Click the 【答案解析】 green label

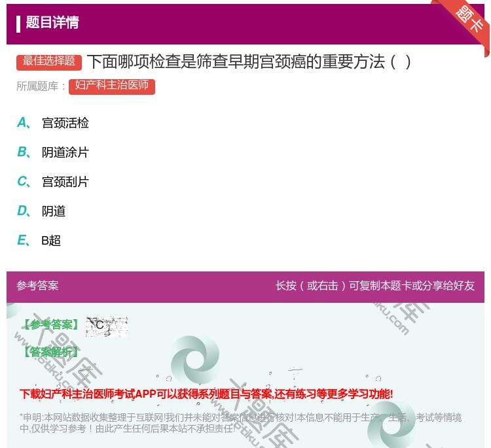tap(51, 352)
